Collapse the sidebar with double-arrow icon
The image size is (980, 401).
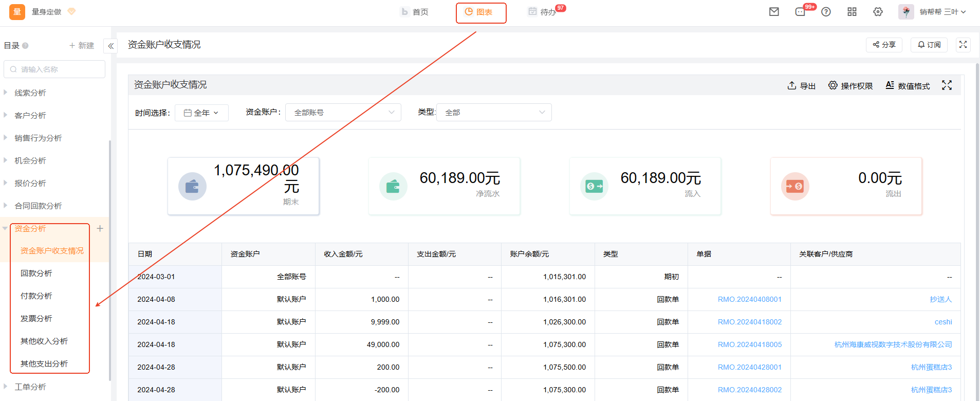[110, 46]
